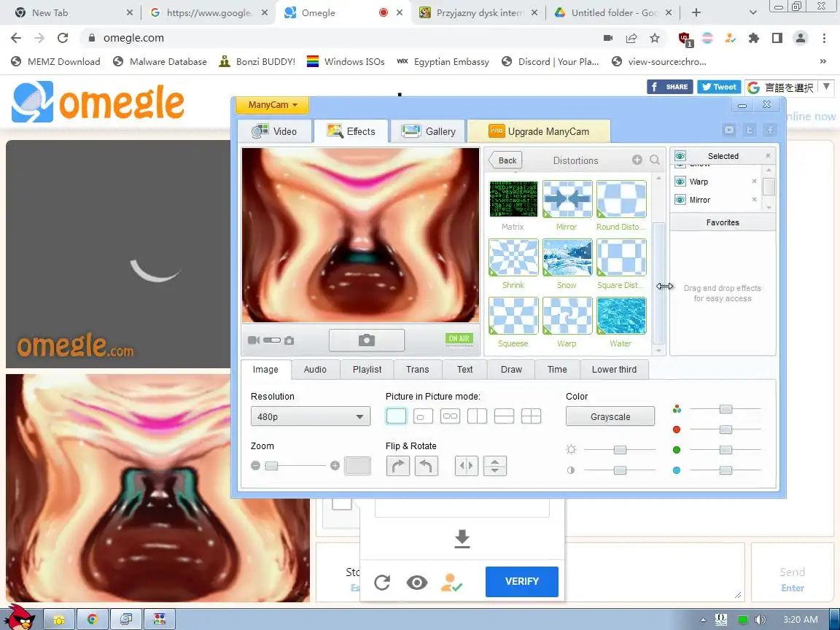Apply the Water effect thumbnail
Image resolution: width=840 pixels, height=630 pixels.
point(621,316)
